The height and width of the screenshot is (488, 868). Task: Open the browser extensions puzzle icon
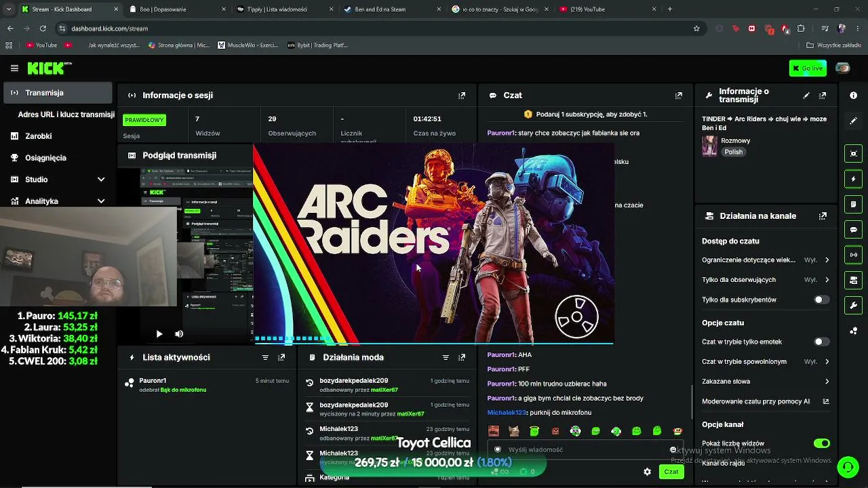[x=801, y=28]
